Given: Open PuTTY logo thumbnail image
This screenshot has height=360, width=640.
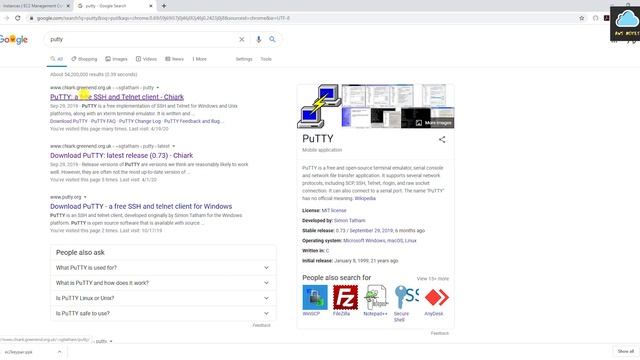Looking at the screenshot, I should pyautogui.click(x=319, y=106).
